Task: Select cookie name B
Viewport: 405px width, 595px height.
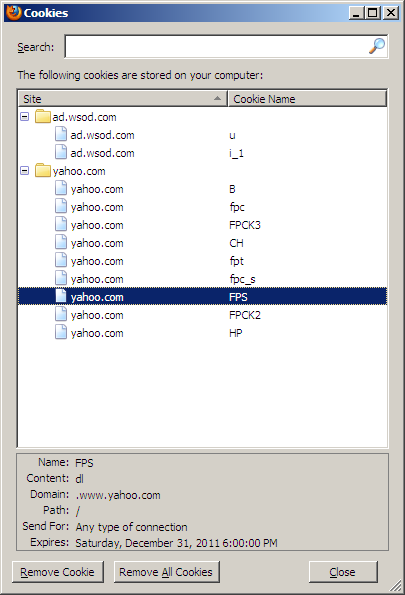Action: (232, 189)
